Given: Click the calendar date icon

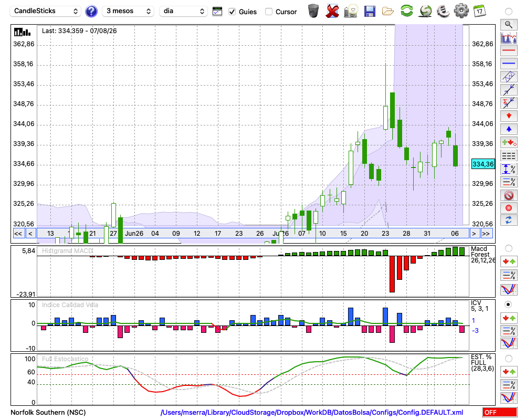Looking at the screenshot, I should pos(479,11).
